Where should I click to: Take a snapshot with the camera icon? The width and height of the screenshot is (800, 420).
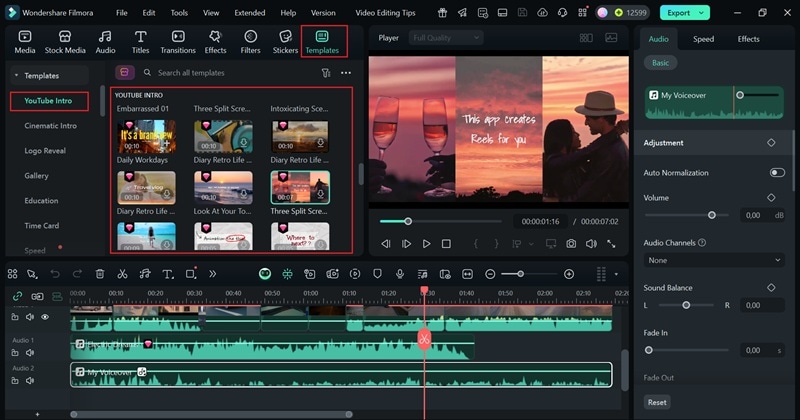click(570, 243)
